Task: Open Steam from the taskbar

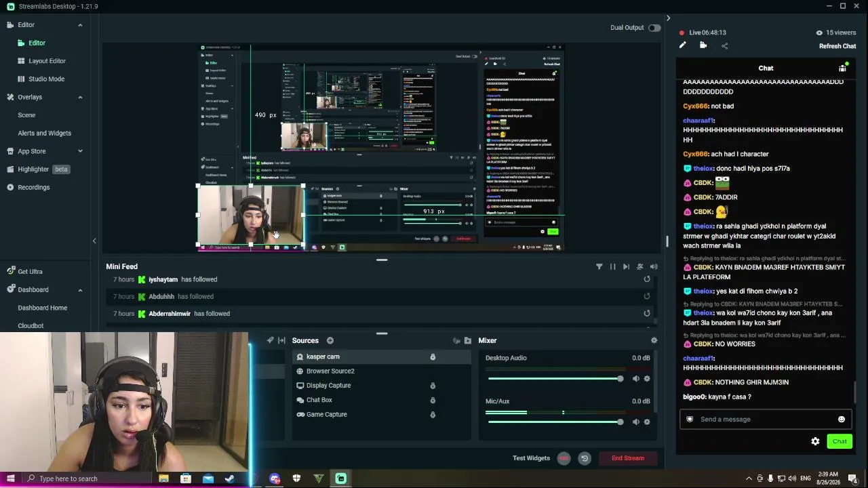Action: 230,479
